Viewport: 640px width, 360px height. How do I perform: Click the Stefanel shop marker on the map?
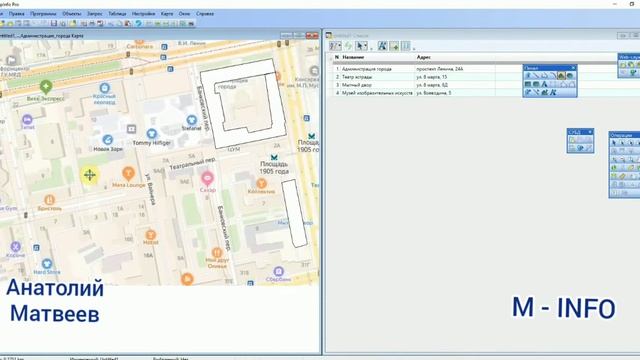191,120
